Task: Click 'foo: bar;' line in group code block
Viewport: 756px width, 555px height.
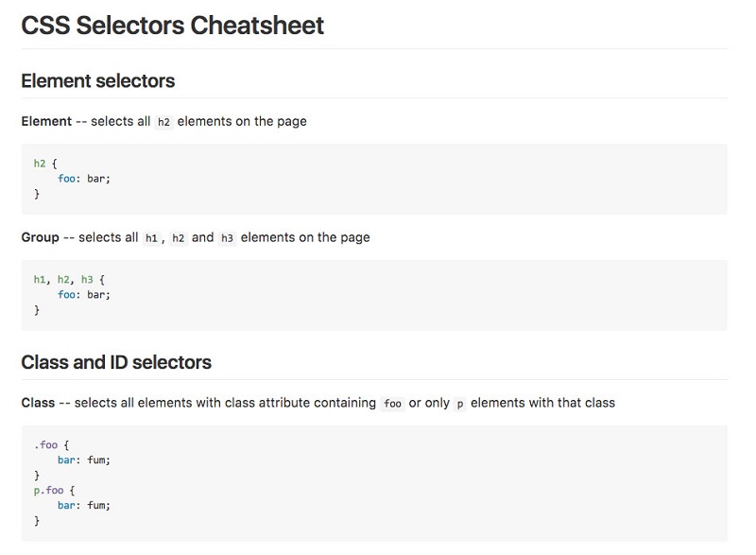Action: [84, 295]
